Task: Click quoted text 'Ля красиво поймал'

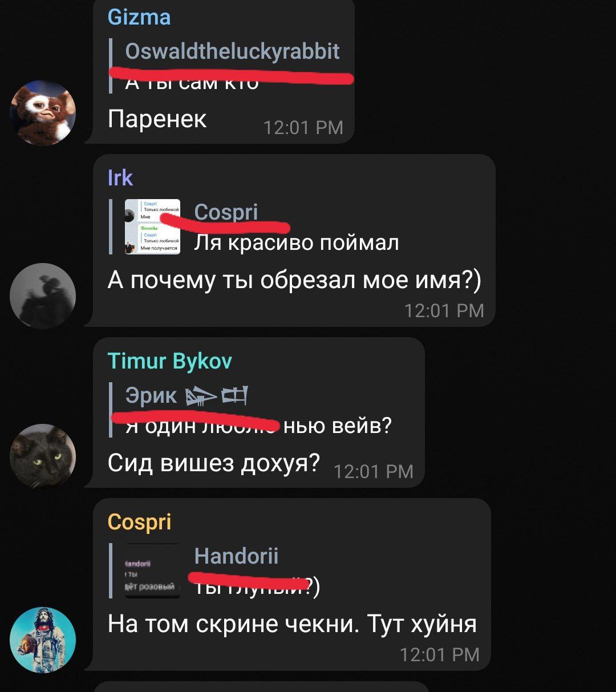Action: pyautogui.click(x=297, y=242)
